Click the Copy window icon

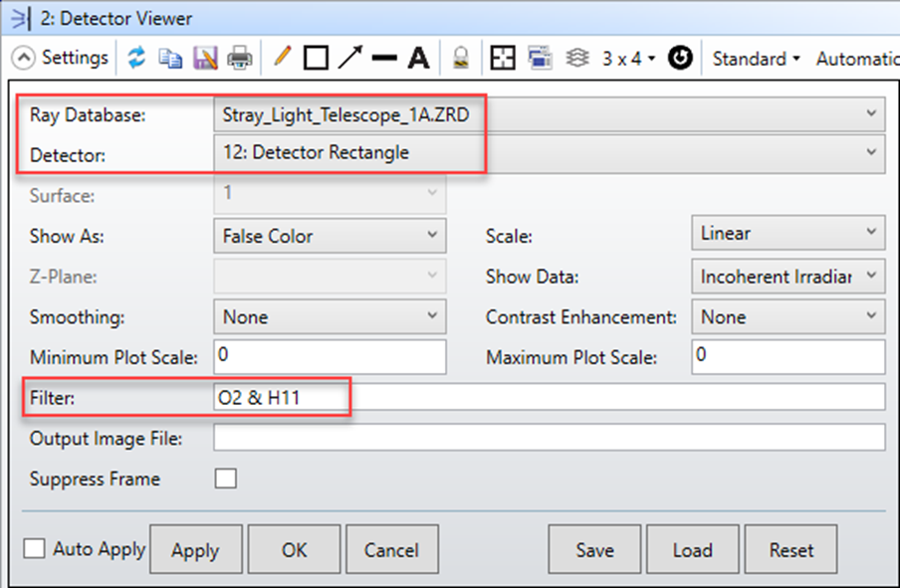[170, 58]
